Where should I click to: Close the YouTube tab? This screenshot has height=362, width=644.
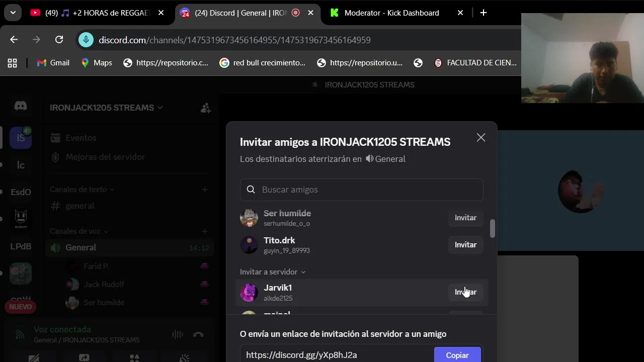[161, 13]
